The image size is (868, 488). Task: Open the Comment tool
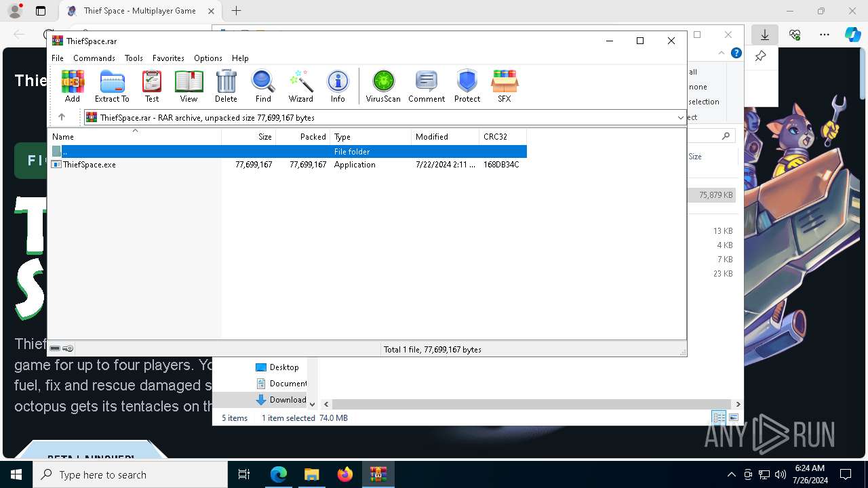pos(427,86)
